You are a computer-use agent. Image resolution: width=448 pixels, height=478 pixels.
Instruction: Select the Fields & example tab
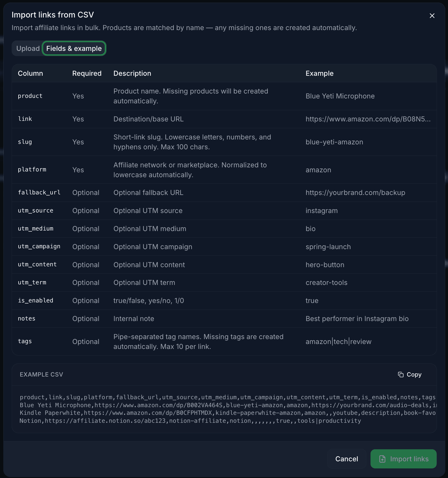74,48
